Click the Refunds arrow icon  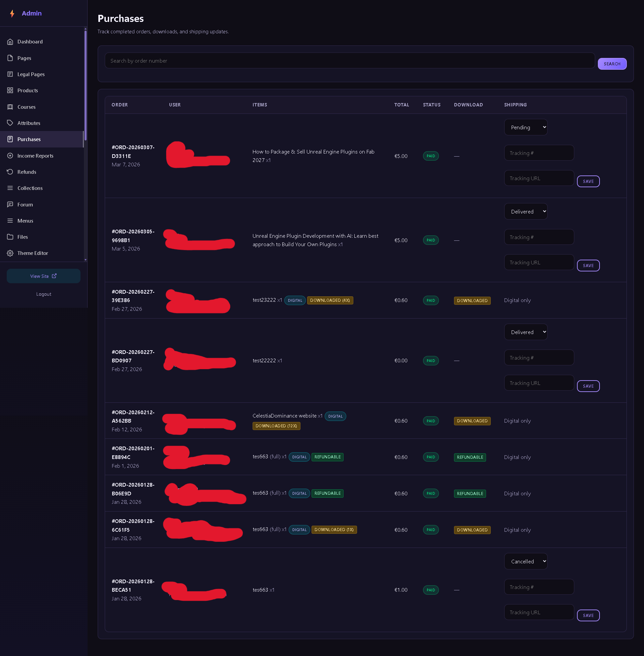(10, 172)
